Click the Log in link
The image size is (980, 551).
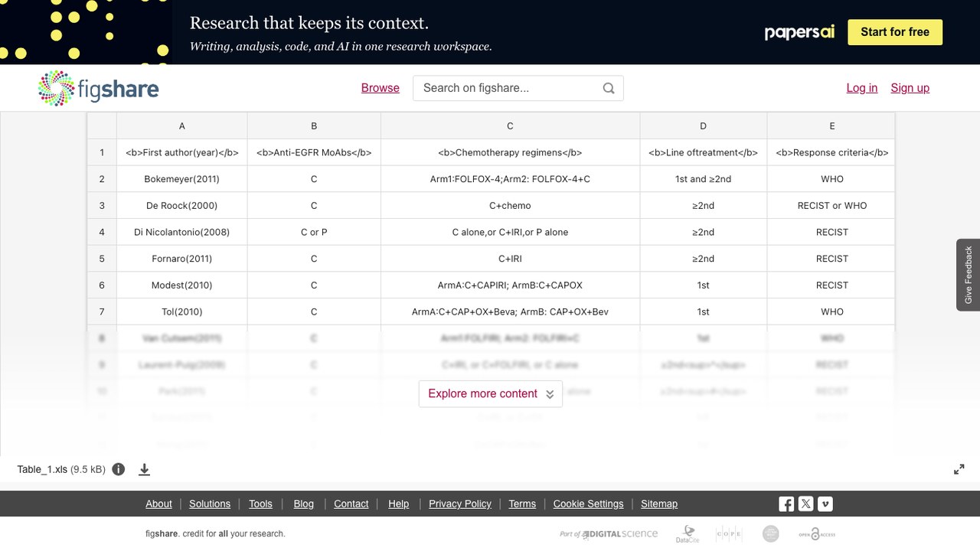click(862, 88)
